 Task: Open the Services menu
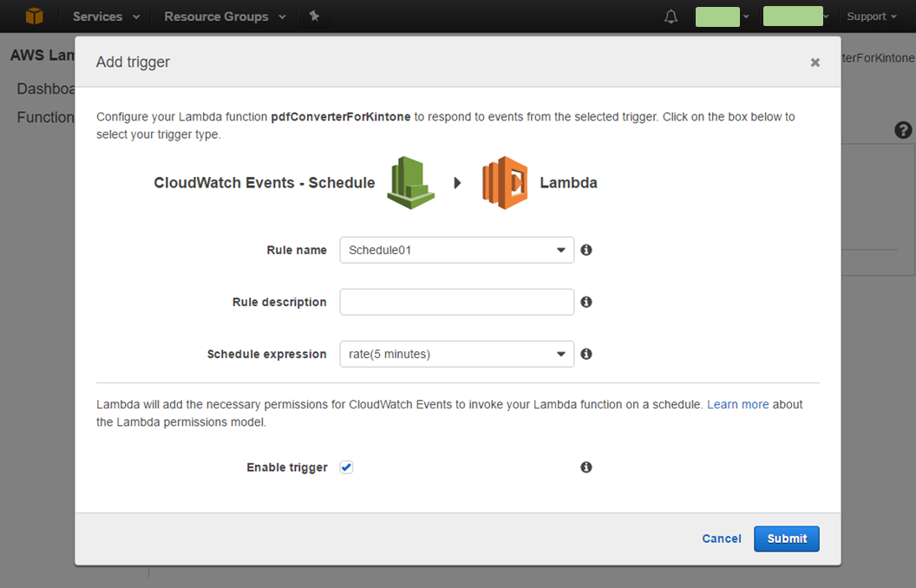[106, 16]
